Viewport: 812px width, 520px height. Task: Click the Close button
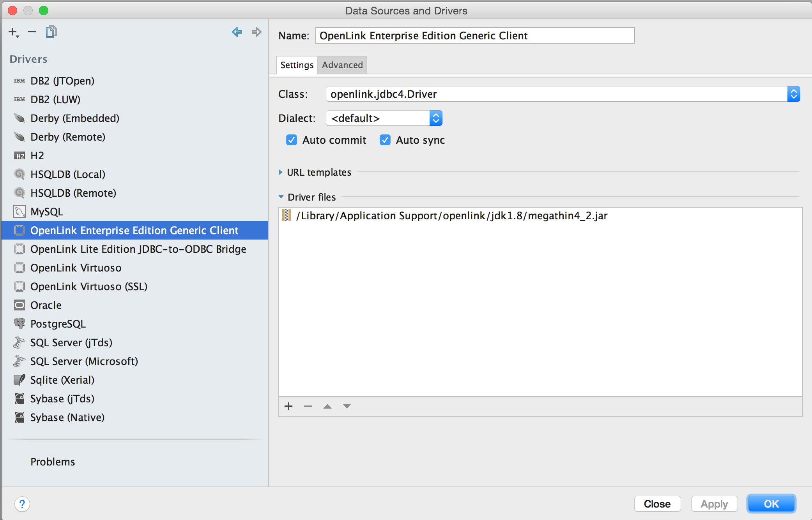coord(657,504)
